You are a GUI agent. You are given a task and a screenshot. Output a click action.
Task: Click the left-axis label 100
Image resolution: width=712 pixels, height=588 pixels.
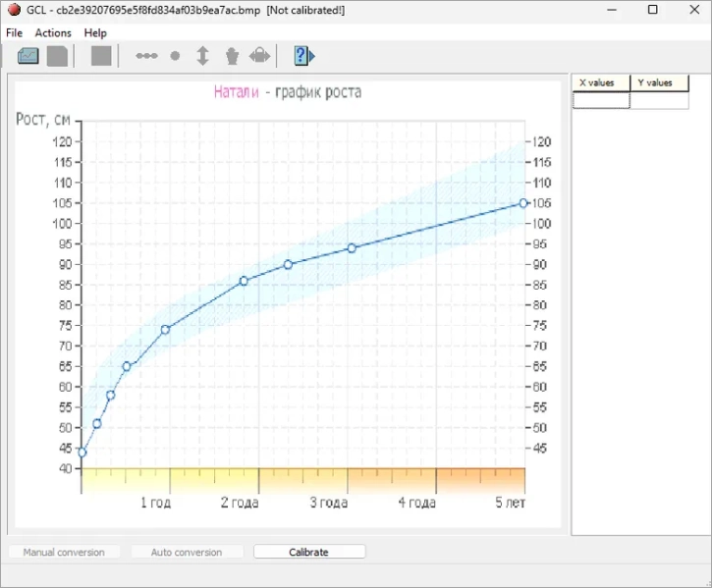(x=62, y=224)
